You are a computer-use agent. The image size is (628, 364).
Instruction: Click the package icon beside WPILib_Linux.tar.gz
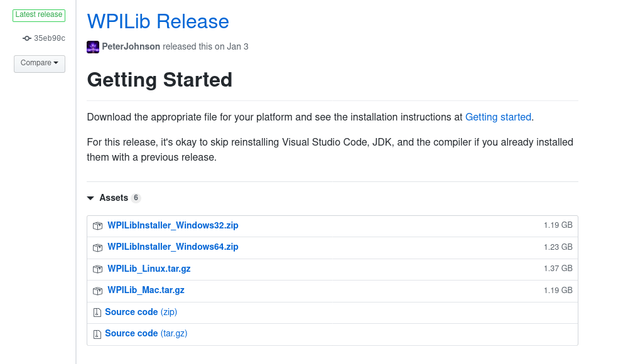click(x=97, y=269)
